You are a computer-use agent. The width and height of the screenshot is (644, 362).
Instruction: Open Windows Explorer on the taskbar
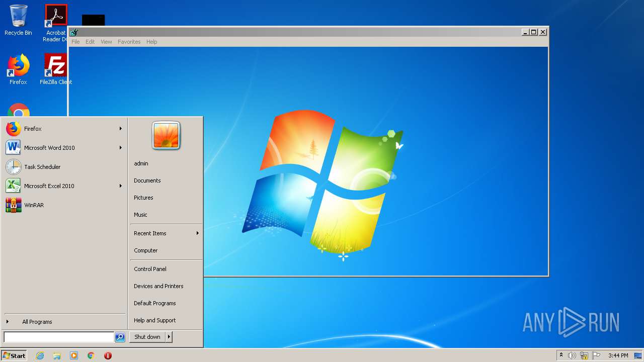point(57,355)
